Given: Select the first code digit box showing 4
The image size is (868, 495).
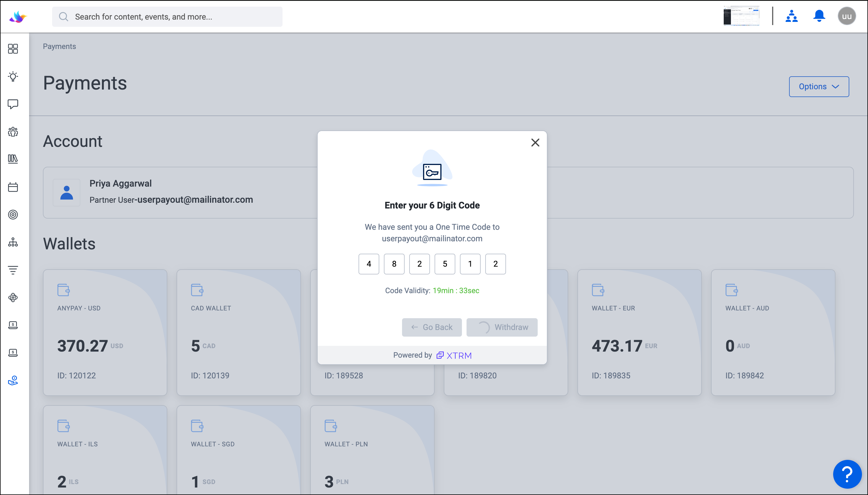Looking at the screenshot, I should pos(369,264).
